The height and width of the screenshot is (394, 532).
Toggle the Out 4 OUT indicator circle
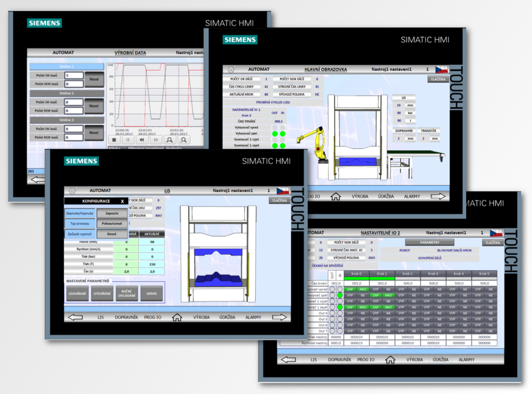pyautogui.click(x=331, y=313)
